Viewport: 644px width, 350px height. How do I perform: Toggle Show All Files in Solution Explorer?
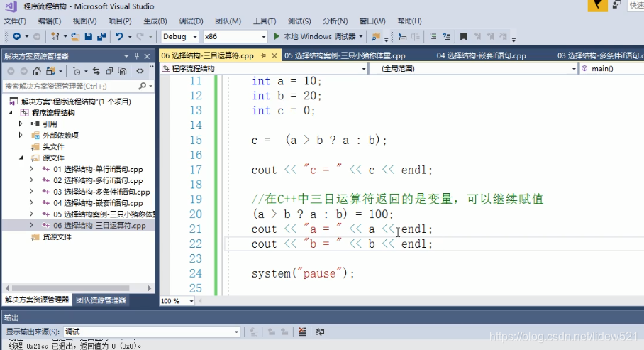122,71
